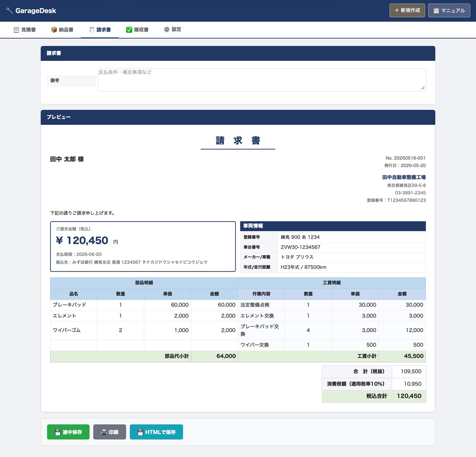This screenshot has height=457, width=476.
Task: Switch to the 納品書 tab
Action: (62, 30)
